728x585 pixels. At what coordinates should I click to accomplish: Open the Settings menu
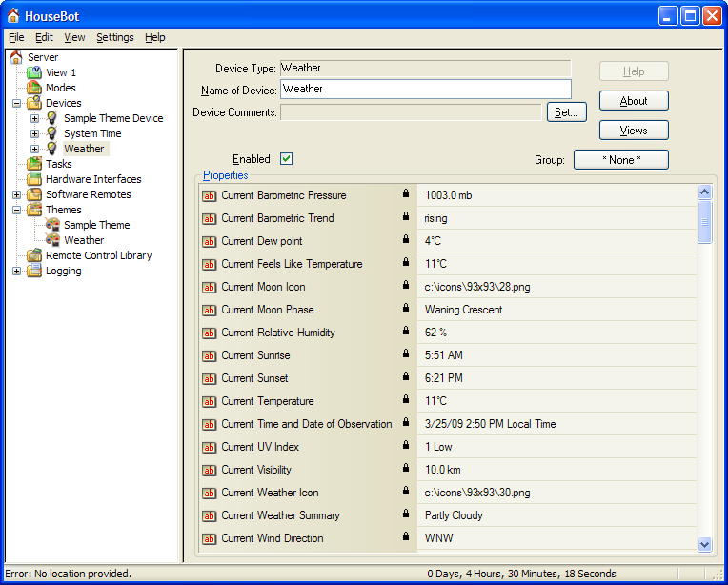[x=115, y=37]
